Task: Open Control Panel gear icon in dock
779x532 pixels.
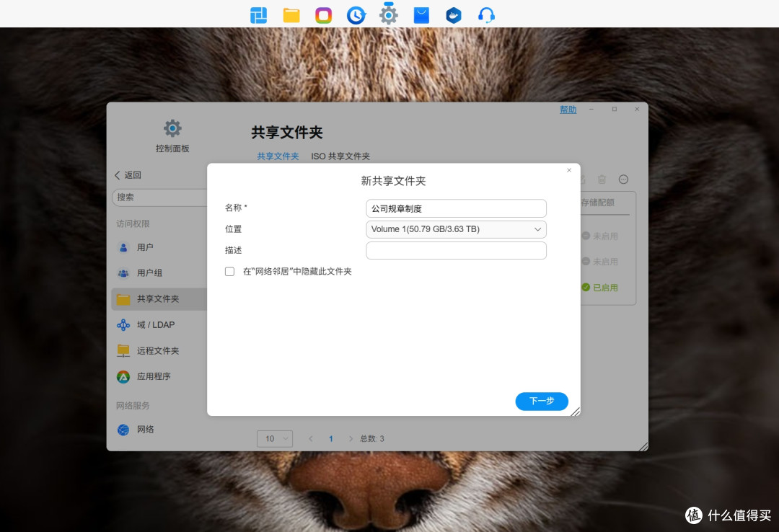Action: point(389,15)
